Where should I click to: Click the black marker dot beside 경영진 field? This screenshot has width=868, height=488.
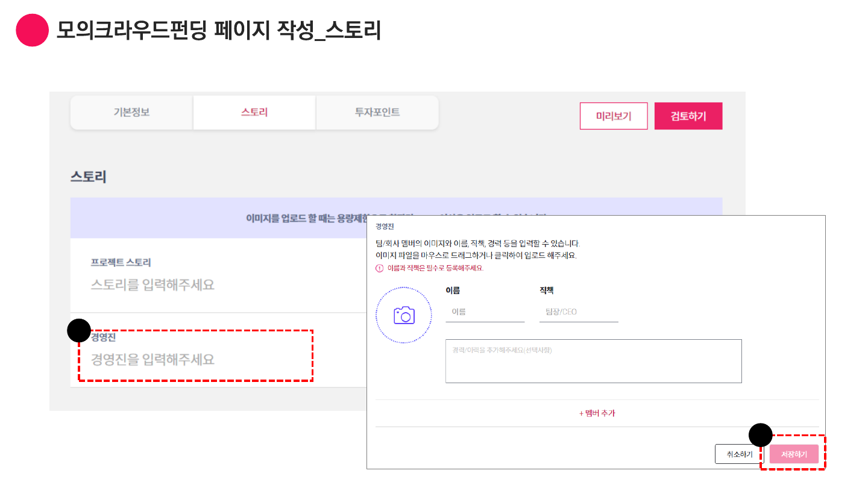[78, 330]
